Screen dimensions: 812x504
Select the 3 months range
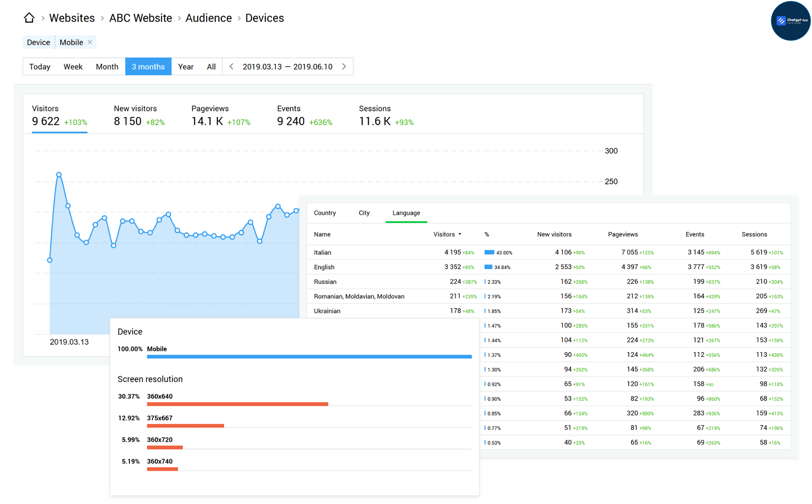[148, 67]
